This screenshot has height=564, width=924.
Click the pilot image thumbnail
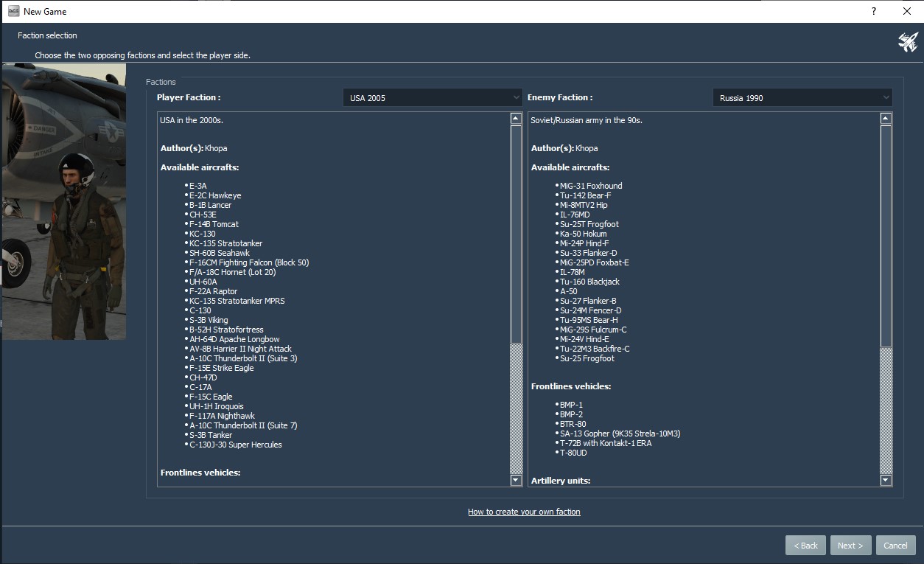click(63, 201)
